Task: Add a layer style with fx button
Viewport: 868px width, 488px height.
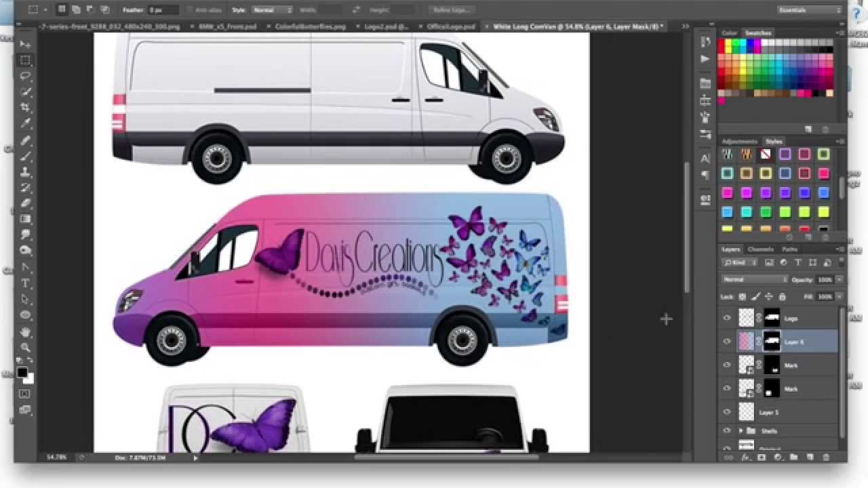Action: point(745,457)
